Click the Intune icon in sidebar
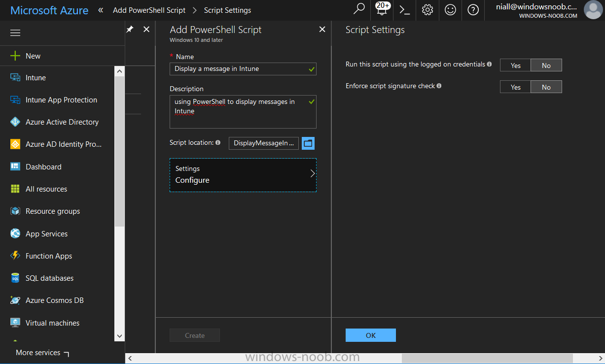 (15, 78)
